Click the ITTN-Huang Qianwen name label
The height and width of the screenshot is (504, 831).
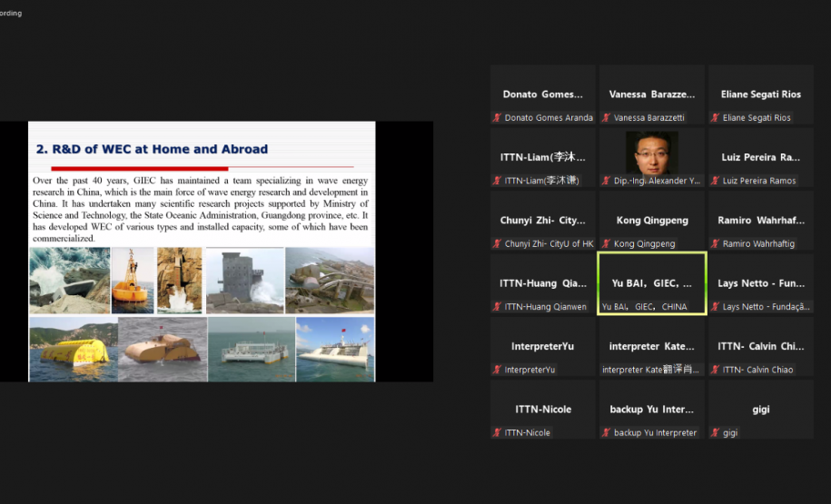546,307
